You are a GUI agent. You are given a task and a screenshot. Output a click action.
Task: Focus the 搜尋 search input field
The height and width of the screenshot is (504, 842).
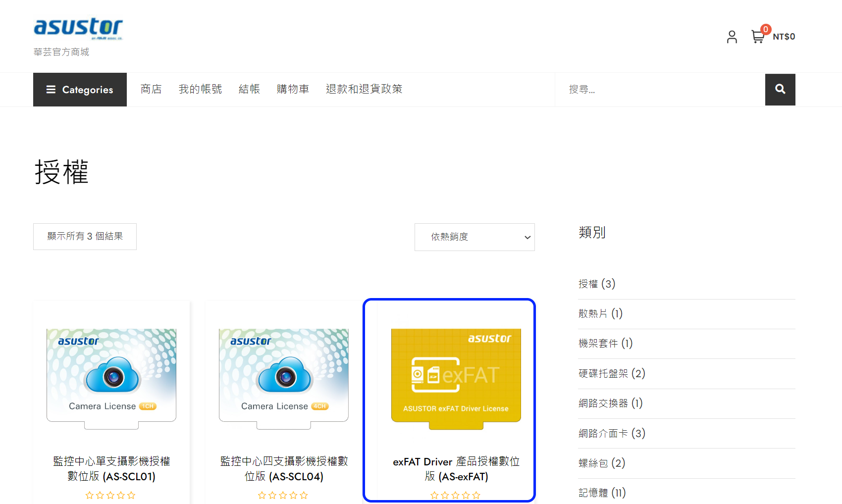coord(660,90)
